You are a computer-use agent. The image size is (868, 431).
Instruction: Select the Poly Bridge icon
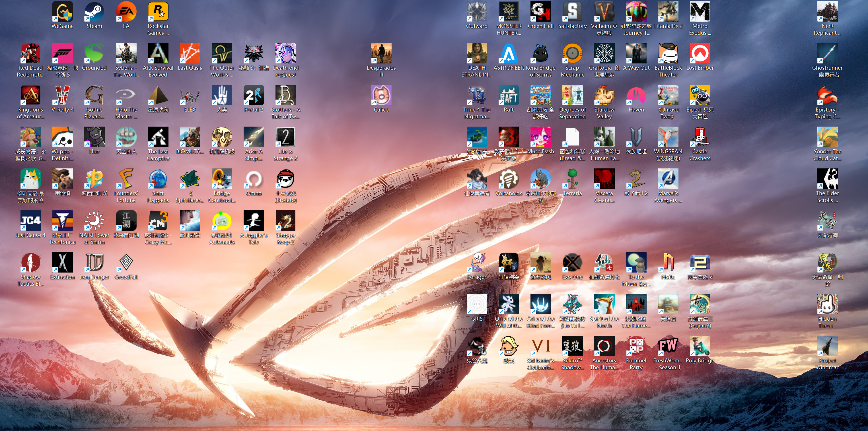click(x=700, y=346)
